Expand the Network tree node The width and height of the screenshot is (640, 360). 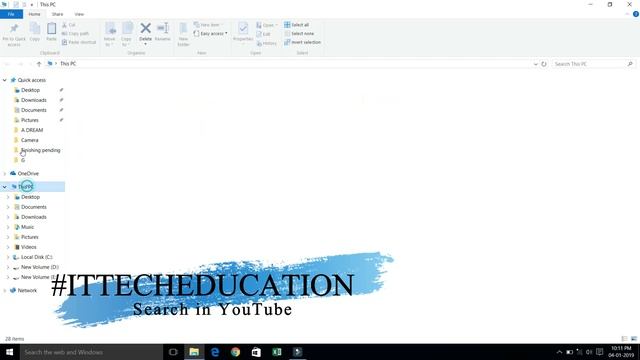coord(4,291)
